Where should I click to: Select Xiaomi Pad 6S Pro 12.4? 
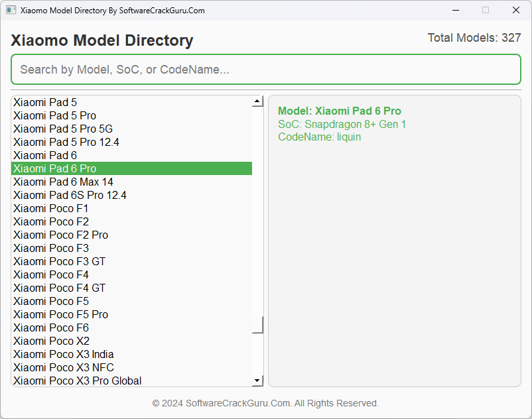pyautogui.click(x=70, y=195)
